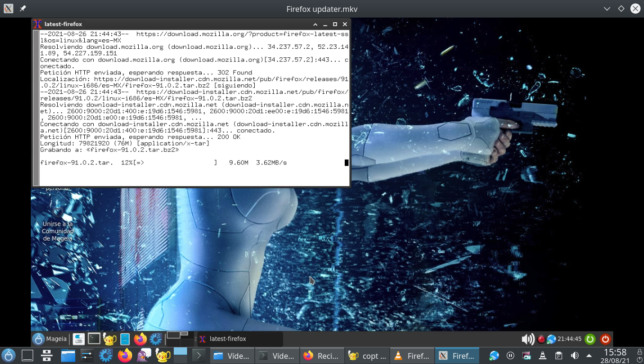
Task: Click the firefox-91.0.2.tar.bz2 filename in Grabando line
Action: (133, 150)
